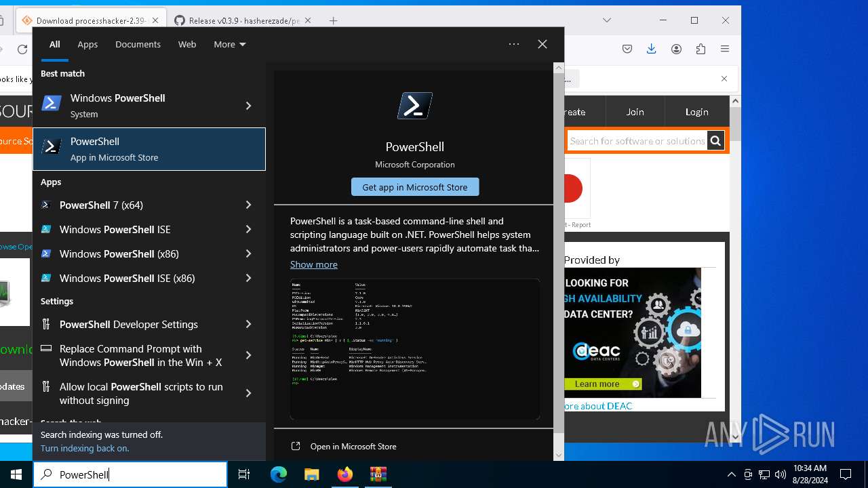Open search panel more options ellipsis
Screen dimensions: 868x488
[514, 44]
